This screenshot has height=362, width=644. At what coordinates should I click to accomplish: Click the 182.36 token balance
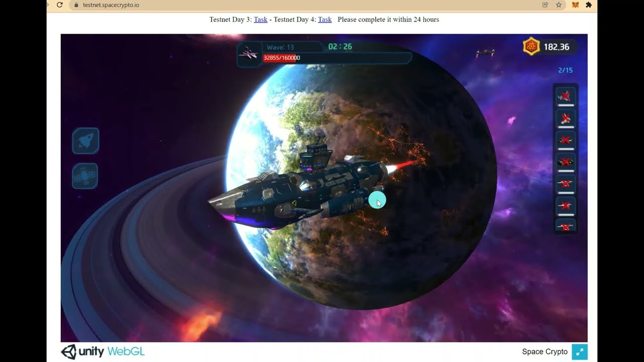click(x=556, y=47)
